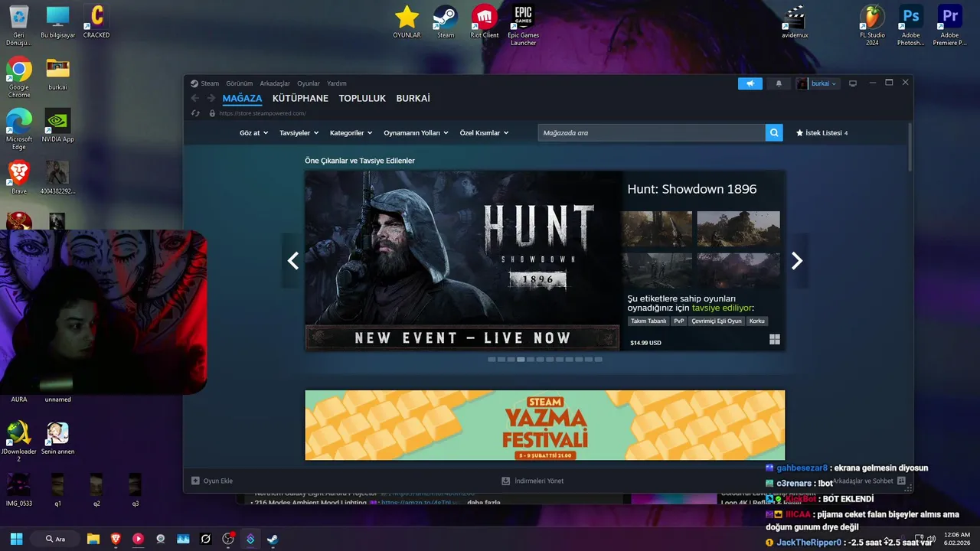Open the Epic Games Launcher desktop shortcut

tap(523, 25)
